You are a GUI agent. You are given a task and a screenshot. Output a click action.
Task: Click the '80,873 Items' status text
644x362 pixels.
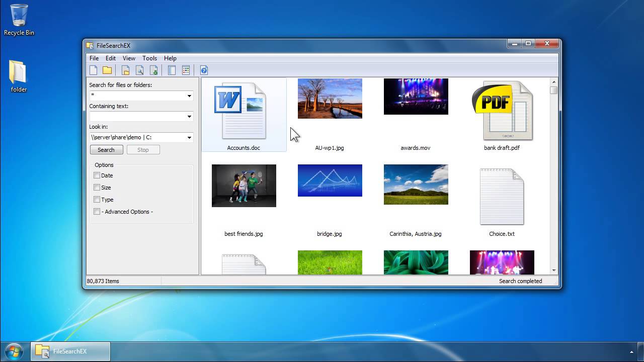click(103, 281)
